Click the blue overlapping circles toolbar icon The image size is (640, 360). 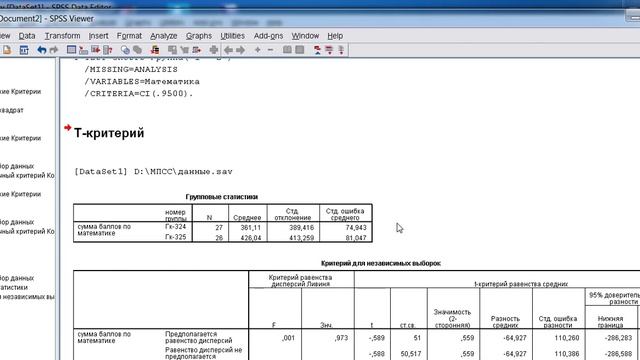pyautogui.click(x=125, y=50)
